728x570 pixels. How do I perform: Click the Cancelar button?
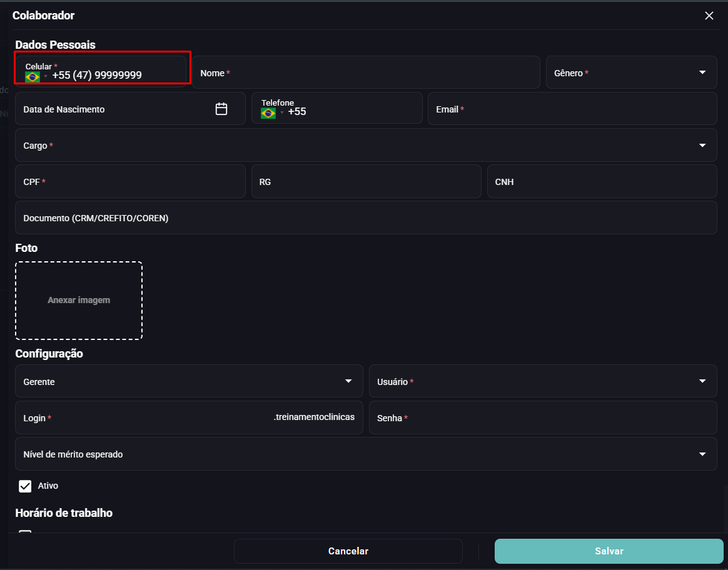pos(348,551)
